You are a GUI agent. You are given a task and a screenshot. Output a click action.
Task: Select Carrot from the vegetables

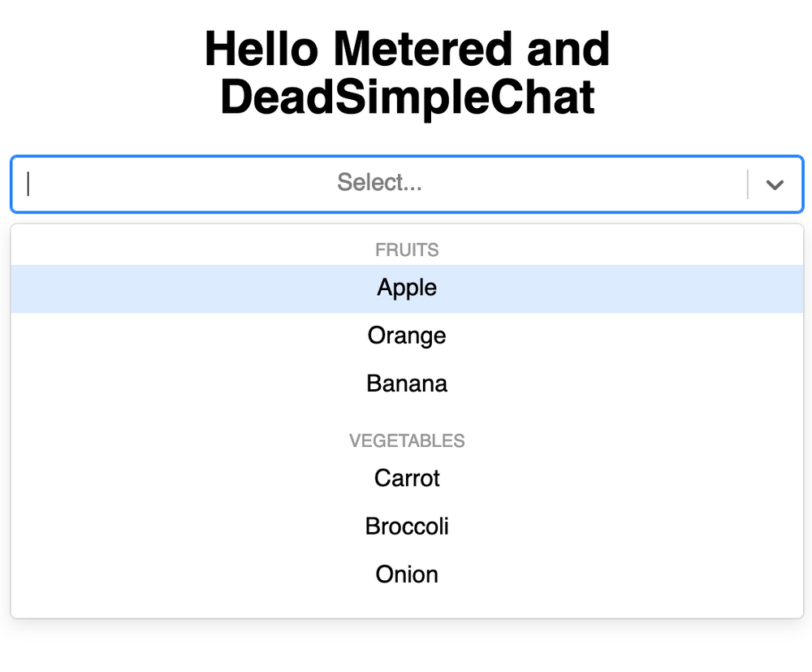point(406,479)
